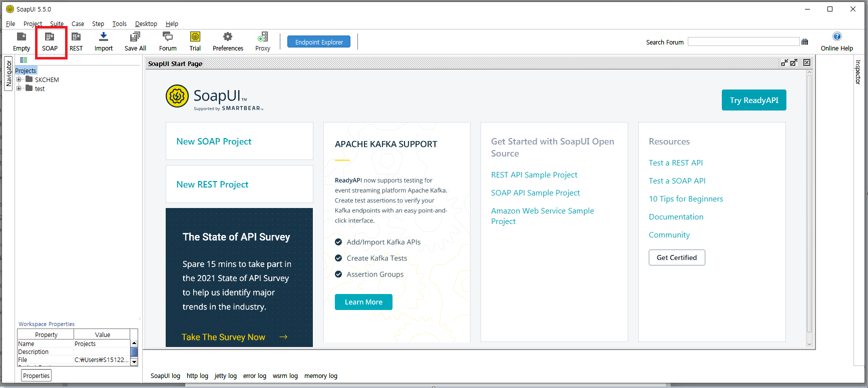Click workspace properties table scroll down arrow
This screenshot has height=388, width=868.
coord(134,361)
